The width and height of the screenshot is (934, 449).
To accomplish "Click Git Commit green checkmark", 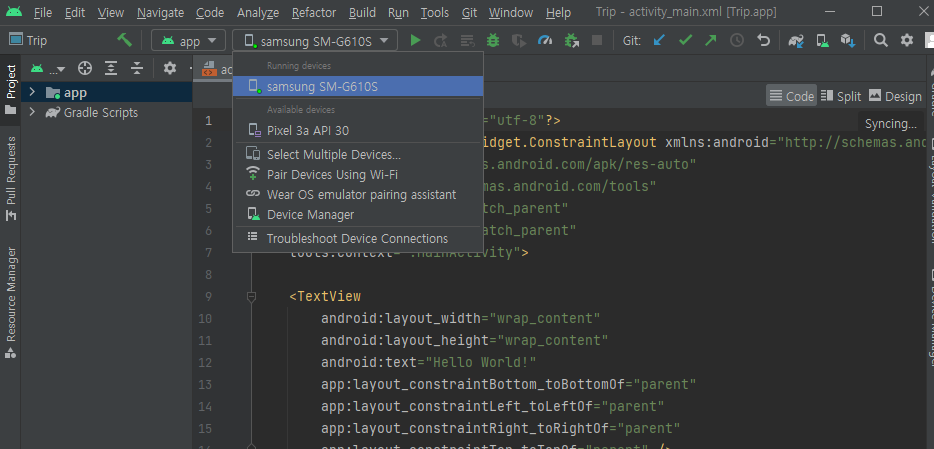I will (x=685, y=40).
